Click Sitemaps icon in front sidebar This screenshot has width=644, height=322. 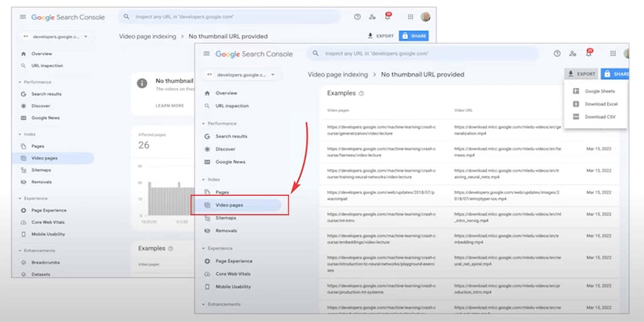[x=207, y=218]
